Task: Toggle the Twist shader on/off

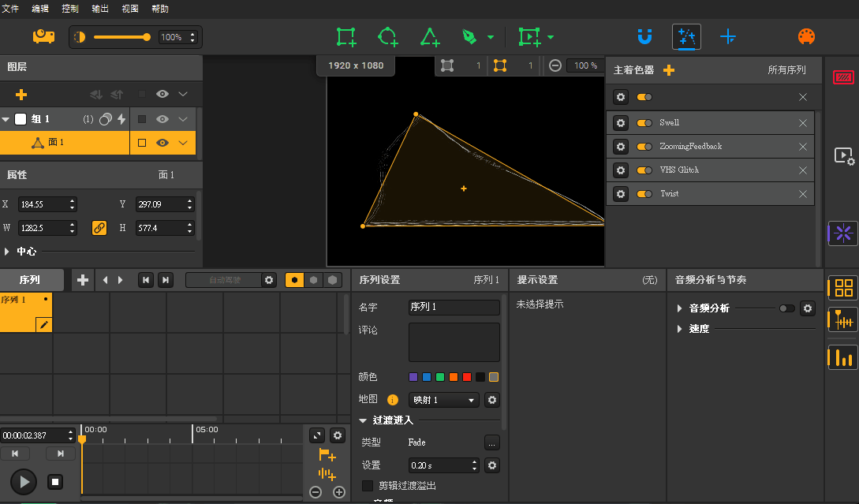Action: 644,194
